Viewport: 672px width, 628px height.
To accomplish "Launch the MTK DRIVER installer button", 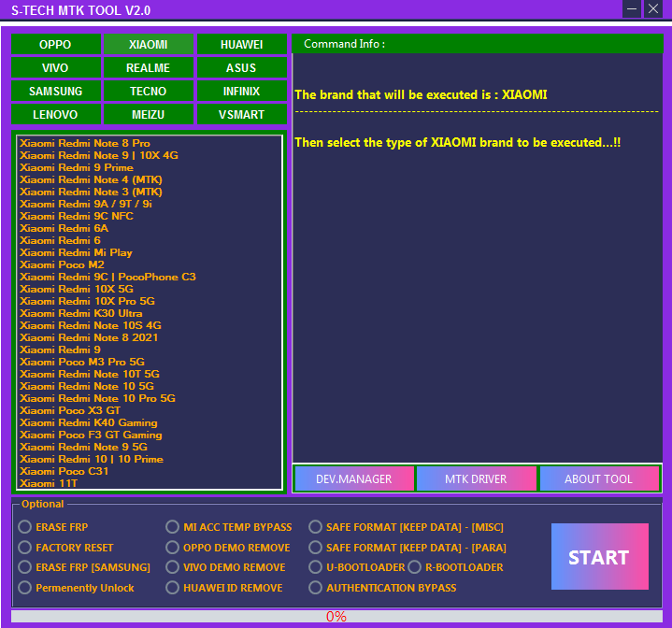I will [476, 478].
